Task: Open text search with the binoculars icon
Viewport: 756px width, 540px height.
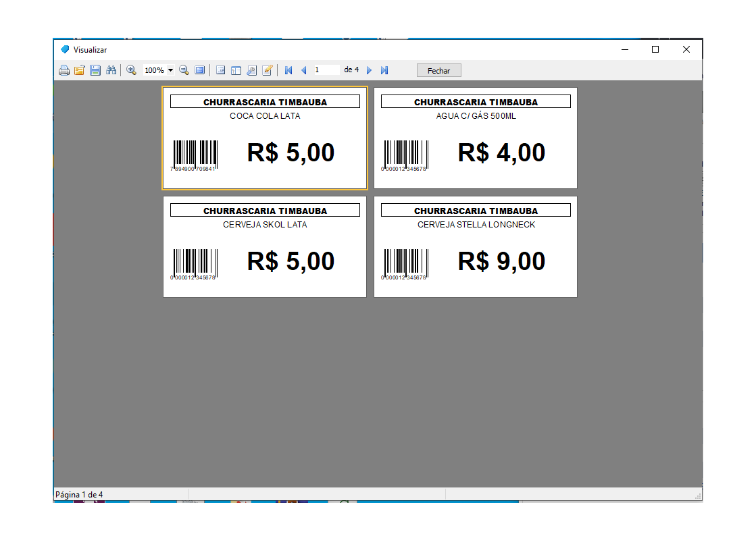Action: (111, 70)
